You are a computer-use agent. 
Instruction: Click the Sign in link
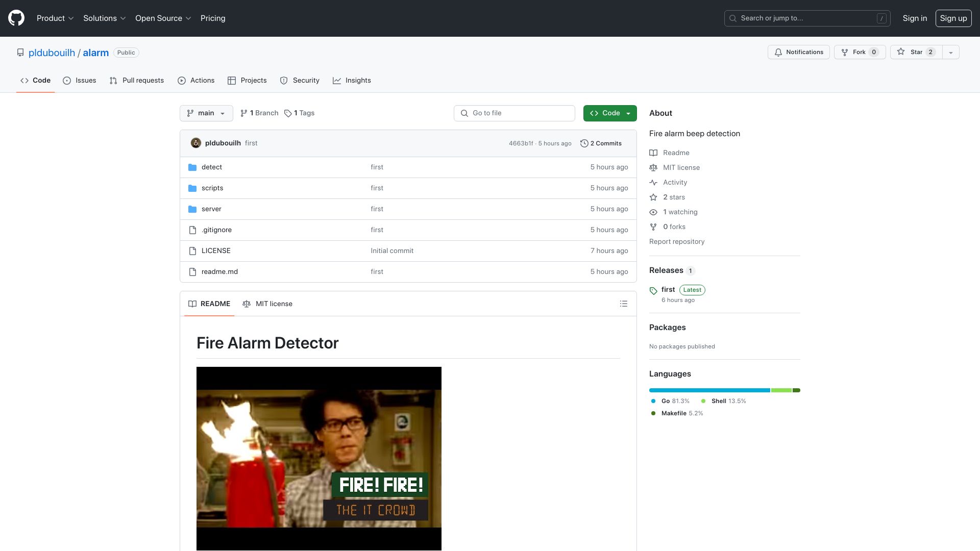(x=915, y=18)
